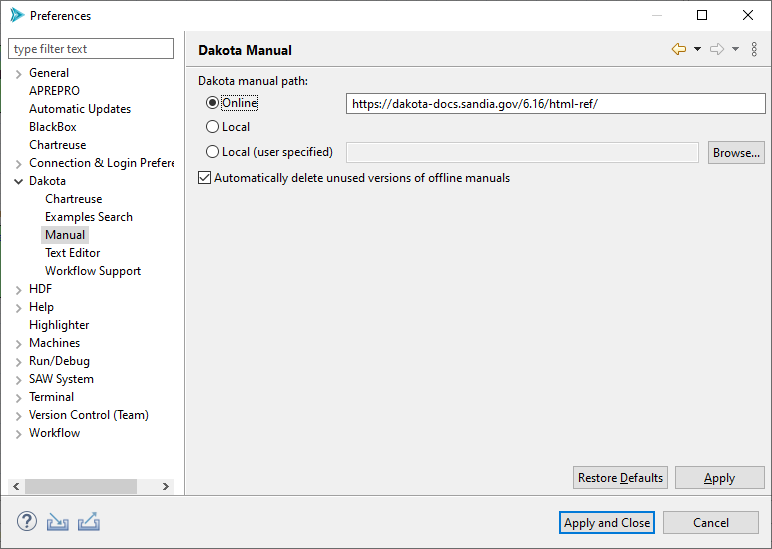The width and height of the screenshot is (772, 549).
Task: Click the Apply and Close button
Action: [x=607, y=522]
